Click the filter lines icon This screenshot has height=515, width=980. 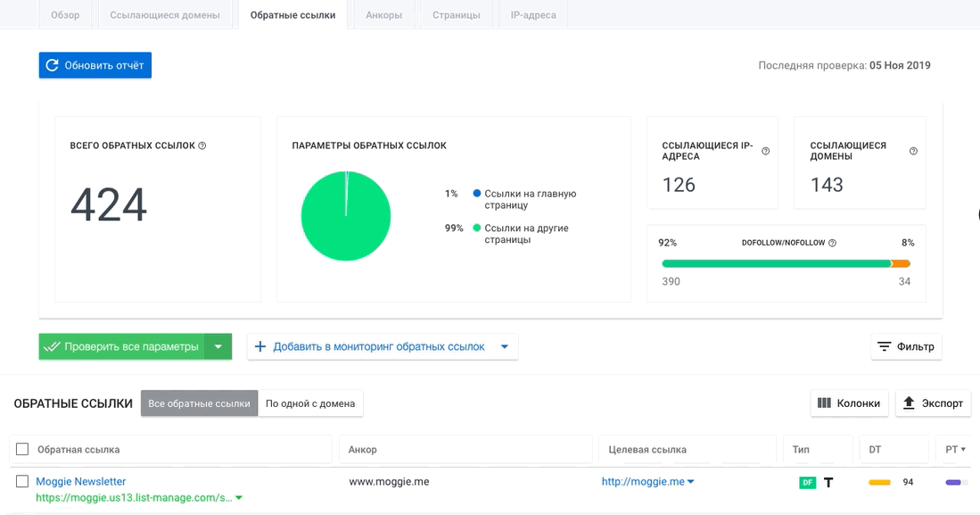(x=884, y=346)
